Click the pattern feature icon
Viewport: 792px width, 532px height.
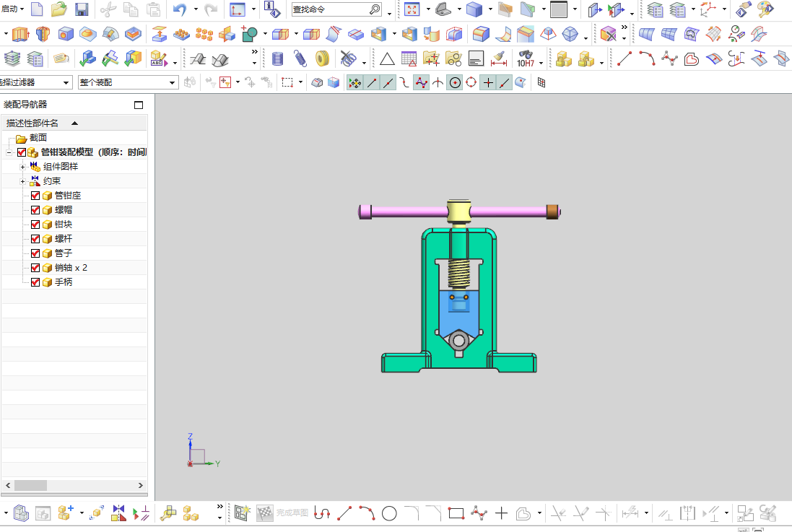click(x=204, y=35)
